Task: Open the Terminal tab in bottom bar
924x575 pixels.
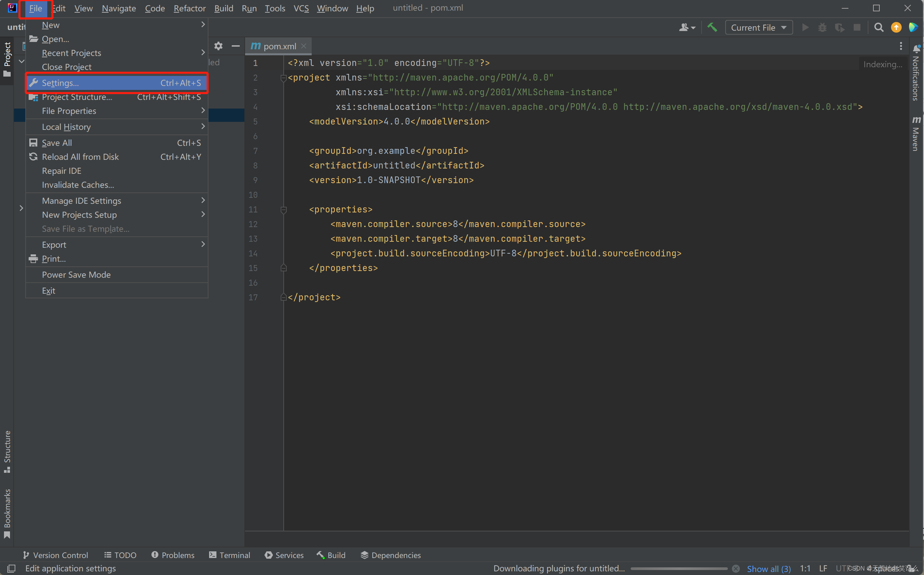Action: (x=230, y=555)
